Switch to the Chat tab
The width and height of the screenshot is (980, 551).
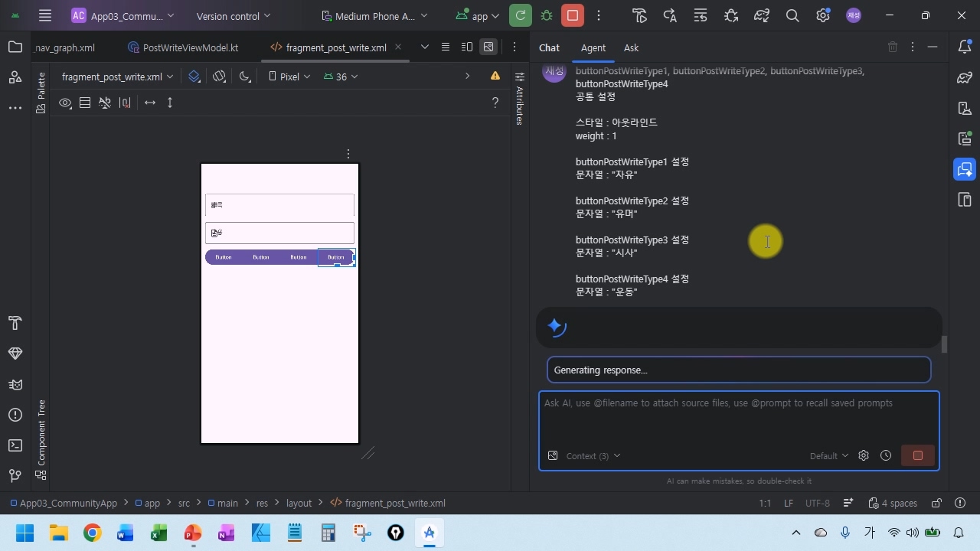pos(550,47)
